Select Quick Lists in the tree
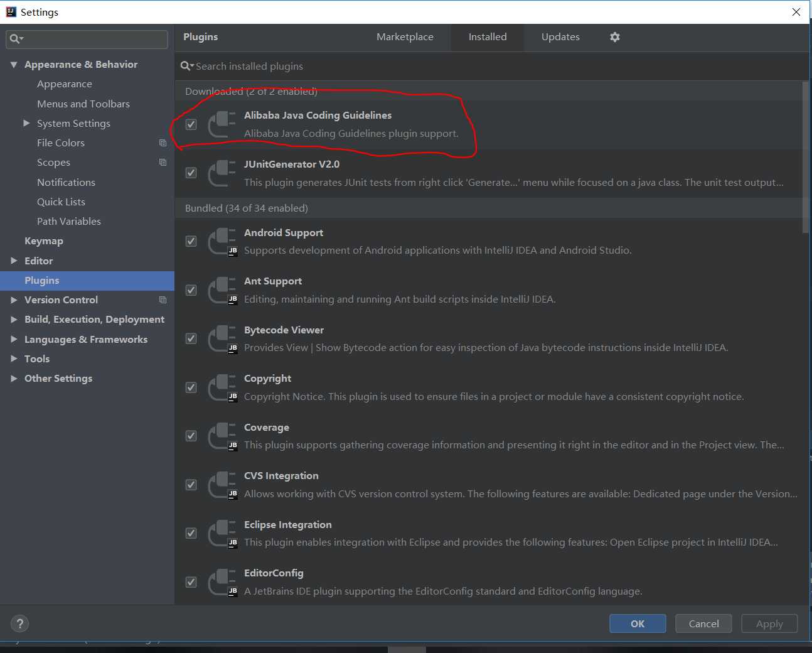The height and width of the screenshot is (653, 812). tap(61, 202)
